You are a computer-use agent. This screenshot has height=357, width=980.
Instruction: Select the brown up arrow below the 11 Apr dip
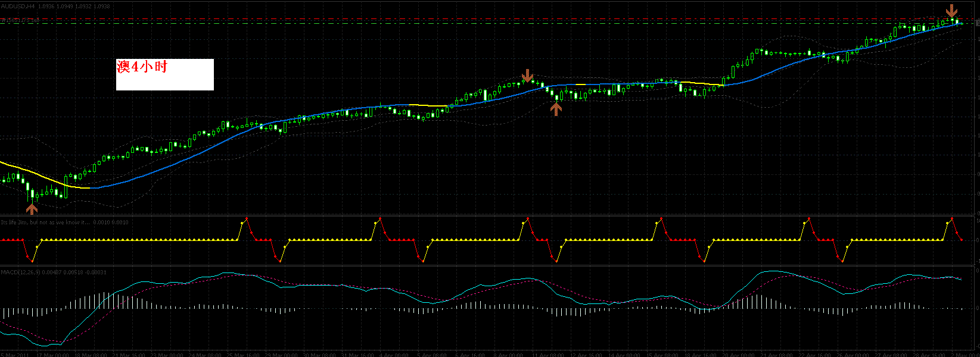pyautogui.click(x=556, y=109)
